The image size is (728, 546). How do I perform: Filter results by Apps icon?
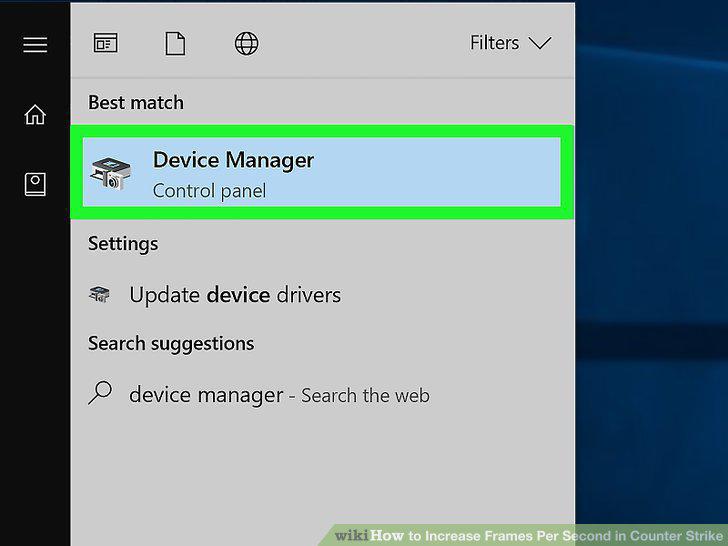105,43
